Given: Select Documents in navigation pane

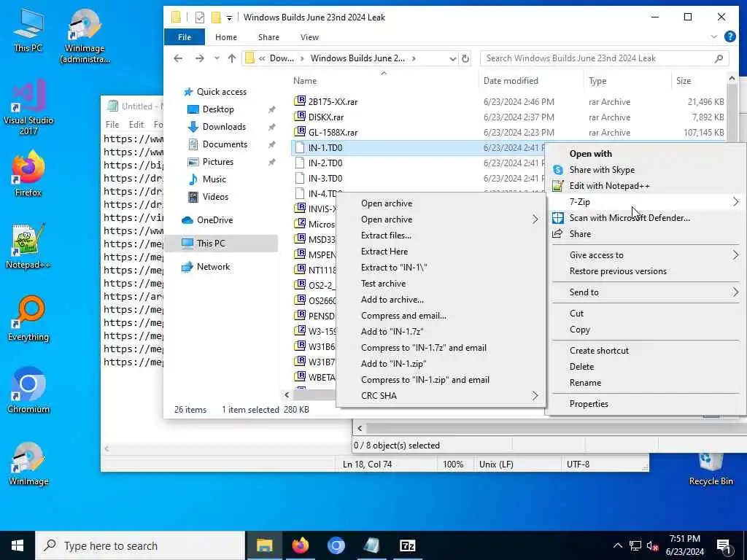Looking at the screenshot, I should pyautogui.click(x=225, y=144).
